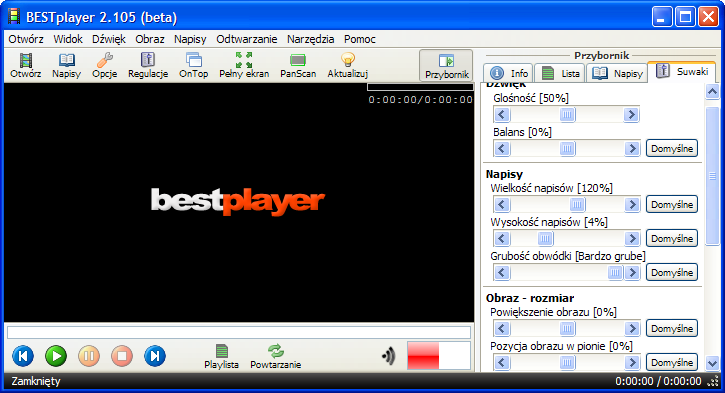
Task: Enable the OnTop window icon
Action: click(193, 65)
